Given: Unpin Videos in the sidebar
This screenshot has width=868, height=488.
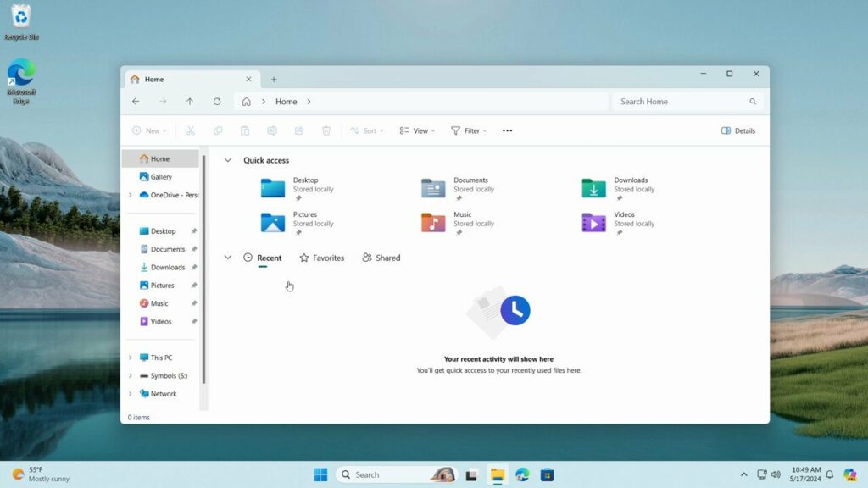Looking at the screenshot, I should point(194,321).
